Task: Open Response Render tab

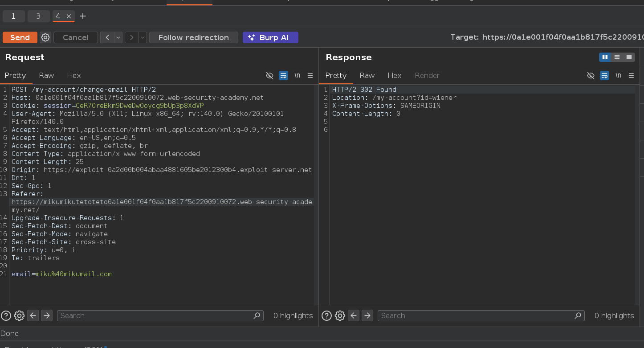Action: 427,75
